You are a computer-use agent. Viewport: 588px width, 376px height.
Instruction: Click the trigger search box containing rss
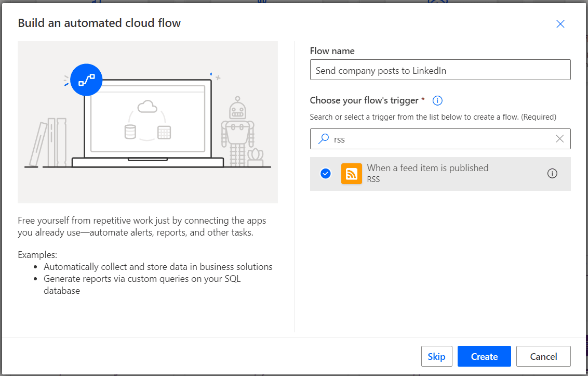pos(440,139)
